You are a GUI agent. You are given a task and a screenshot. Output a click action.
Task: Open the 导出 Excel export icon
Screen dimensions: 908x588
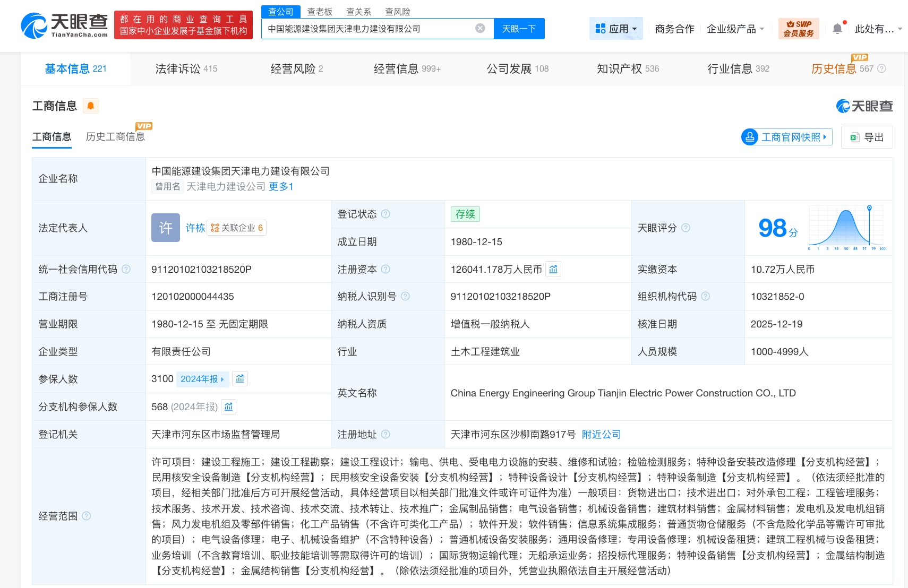point(855,137)
